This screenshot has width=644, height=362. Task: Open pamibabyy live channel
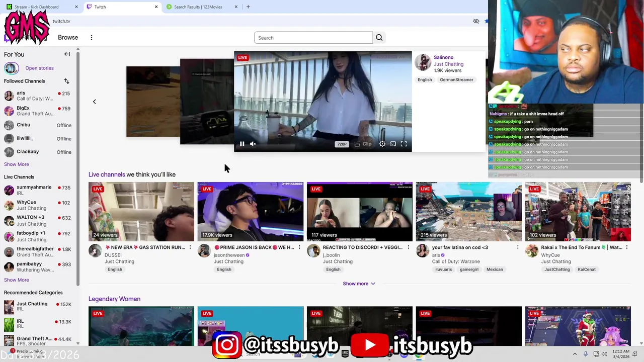pos(38,266)
